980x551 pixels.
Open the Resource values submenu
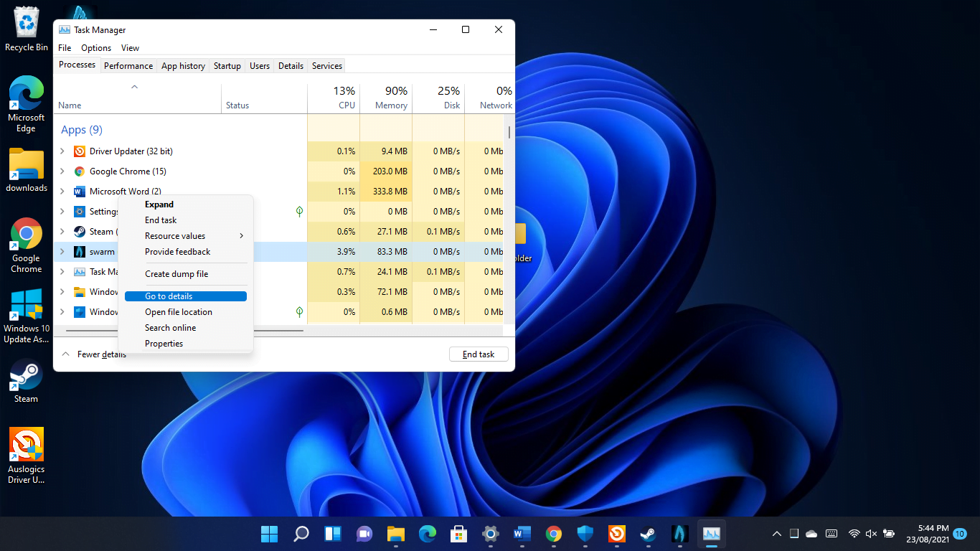176,235
